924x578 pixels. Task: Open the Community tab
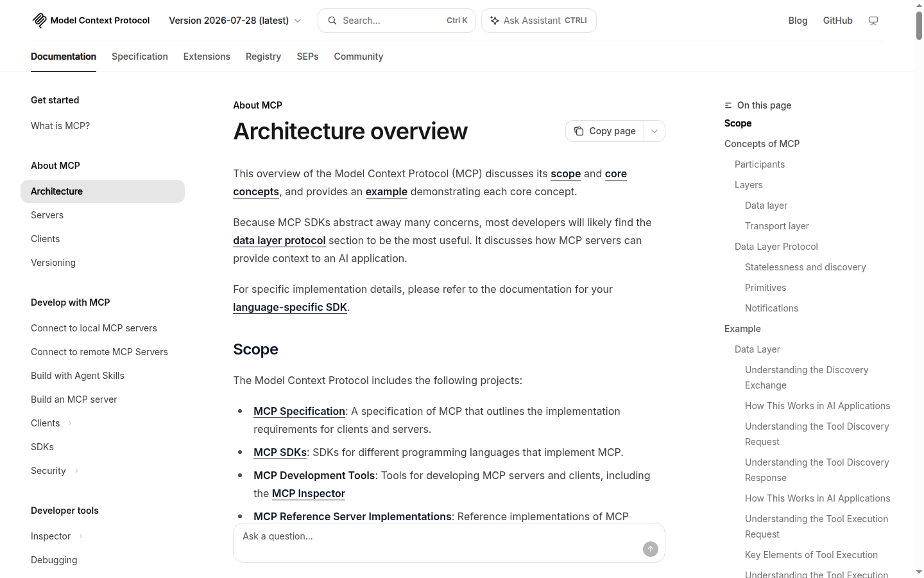(359, 57)
